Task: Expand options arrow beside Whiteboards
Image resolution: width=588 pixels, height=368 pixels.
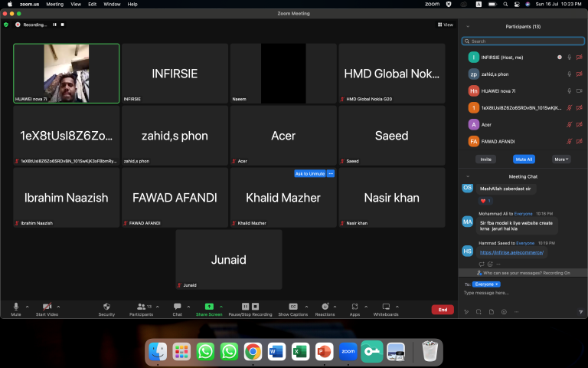Action: click(x=397, y=307)
